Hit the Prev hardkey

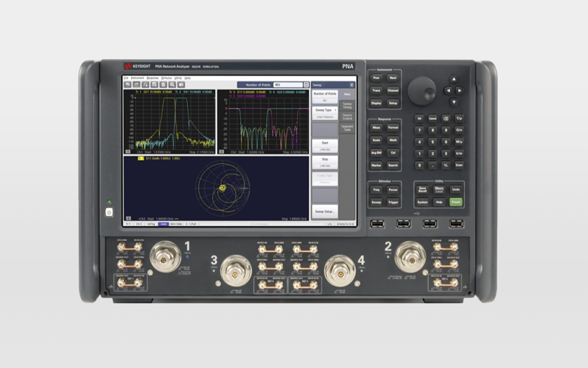[x=376, y=78]
